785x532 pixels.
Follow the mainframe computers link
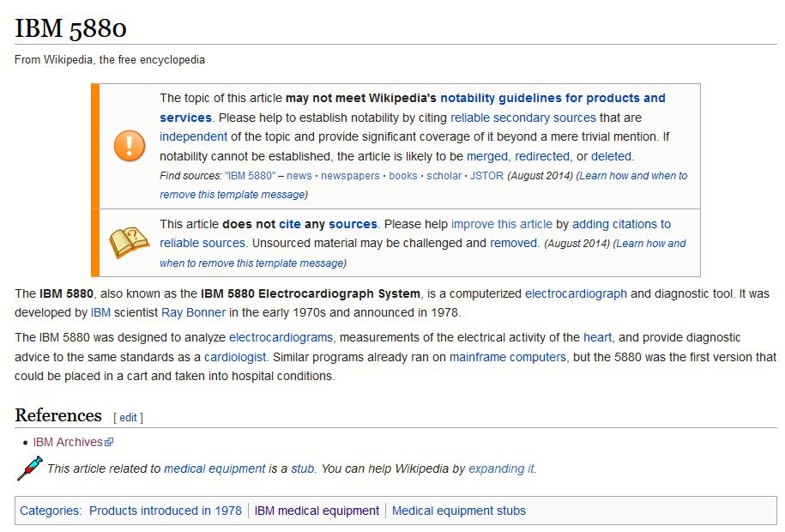tap(508, 357)
